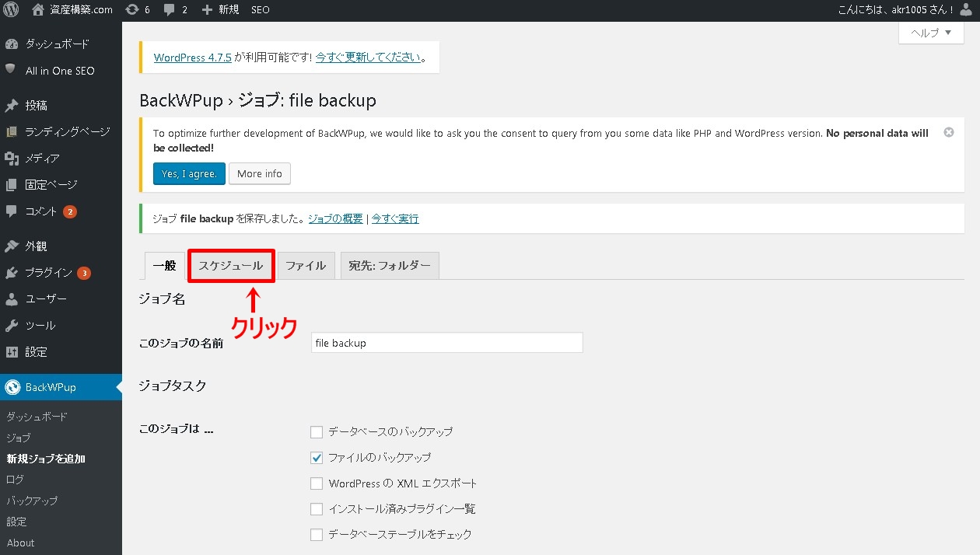Open the About submenu item
This screenshot has width=980, height=555.
coord(21,543)
